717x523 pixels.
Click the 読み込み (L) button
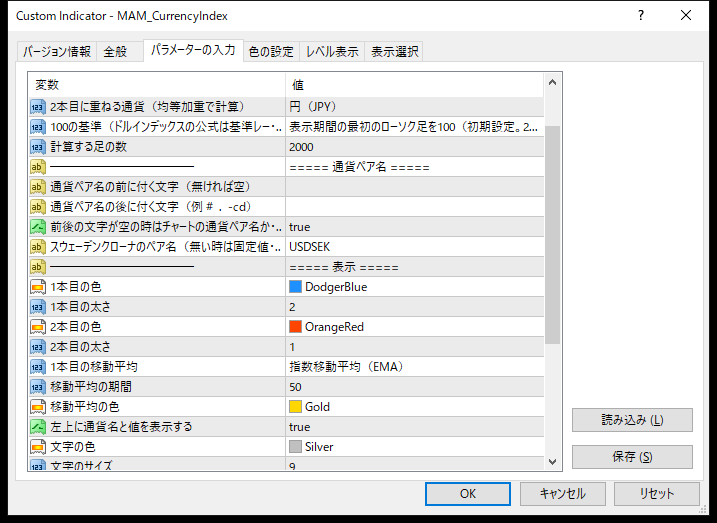(x=632, y=420)
